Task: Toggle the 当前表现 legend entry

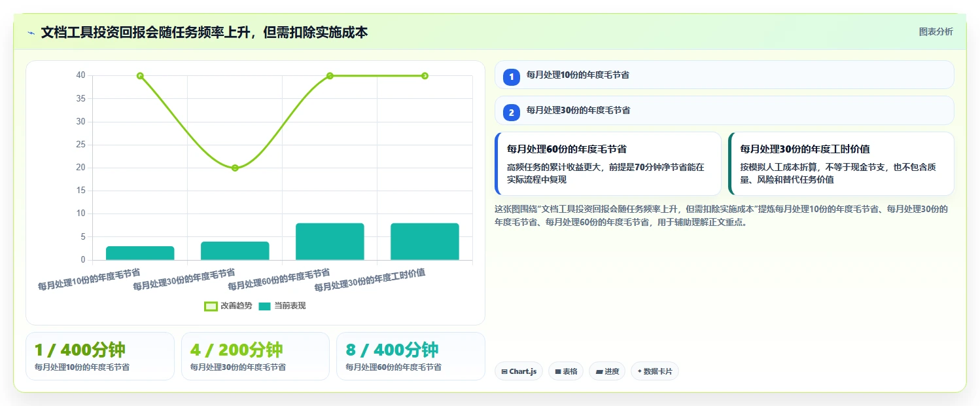Action: [x=283, y=306]
